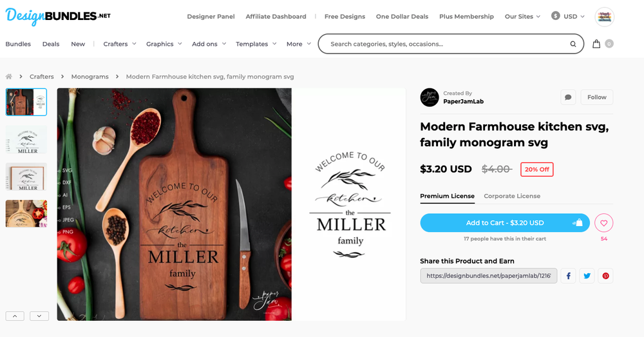Open the shopping cart bag icon

[x=596, y=44]
